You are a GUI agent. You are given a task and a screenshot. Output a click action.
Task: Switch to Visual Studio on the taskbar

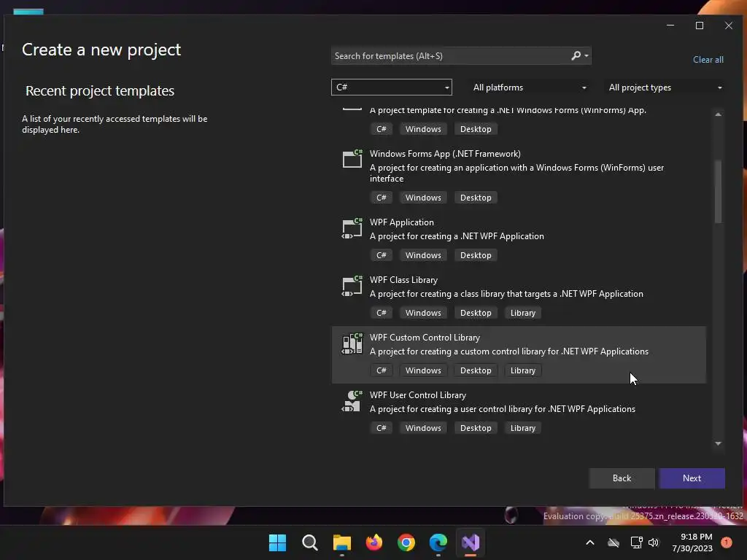(471, 542)
